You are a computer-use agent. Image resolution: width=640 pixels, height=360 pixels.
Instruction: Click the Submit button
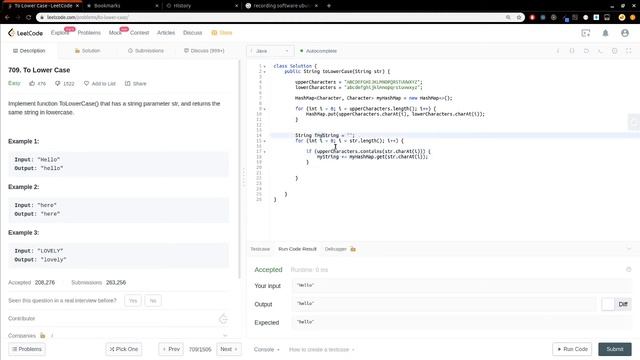tap(615, 349)
